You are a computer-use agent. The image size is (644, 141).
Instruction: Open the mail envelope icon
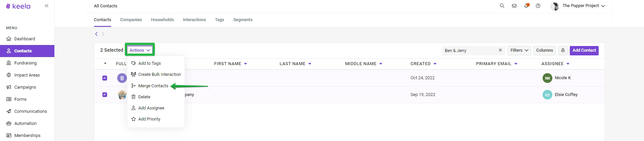(514, 6)
